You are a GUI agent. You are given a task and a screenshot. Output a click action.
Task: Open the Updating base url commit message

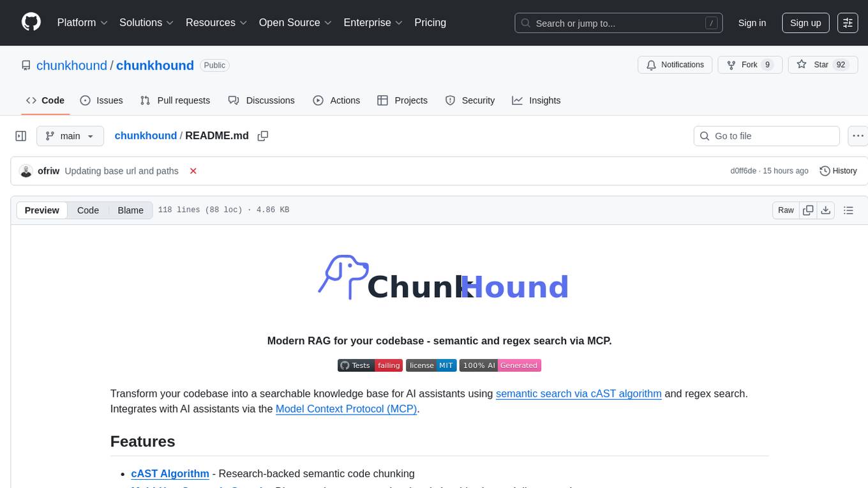point(122,171)
